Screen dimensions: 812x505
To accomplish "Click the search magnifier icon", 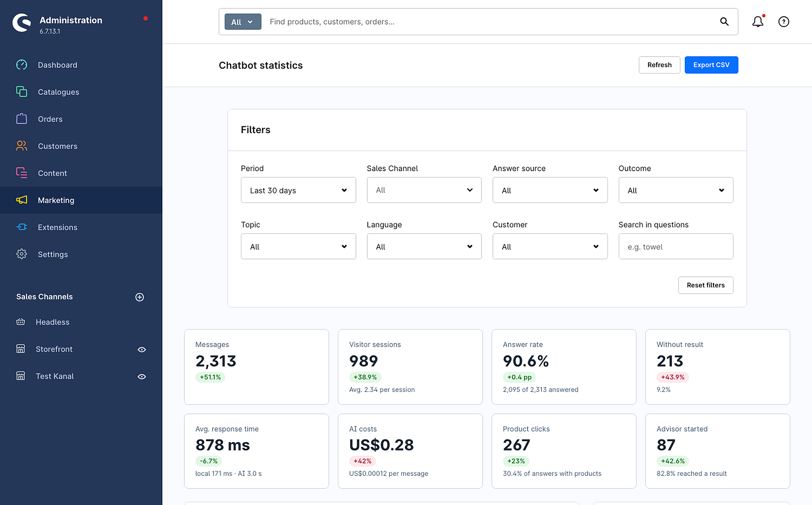I will [724, 22].
